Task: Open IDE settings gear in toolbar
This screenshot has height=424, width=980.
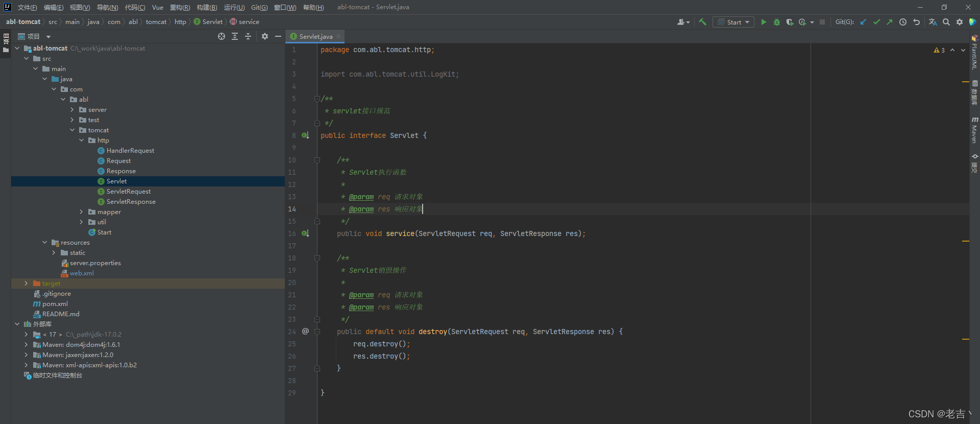Action: [960, 22]
